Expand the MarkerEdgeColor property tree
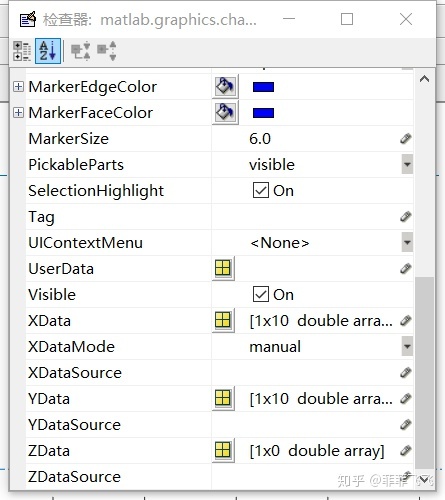 click(x=18, y=87)
